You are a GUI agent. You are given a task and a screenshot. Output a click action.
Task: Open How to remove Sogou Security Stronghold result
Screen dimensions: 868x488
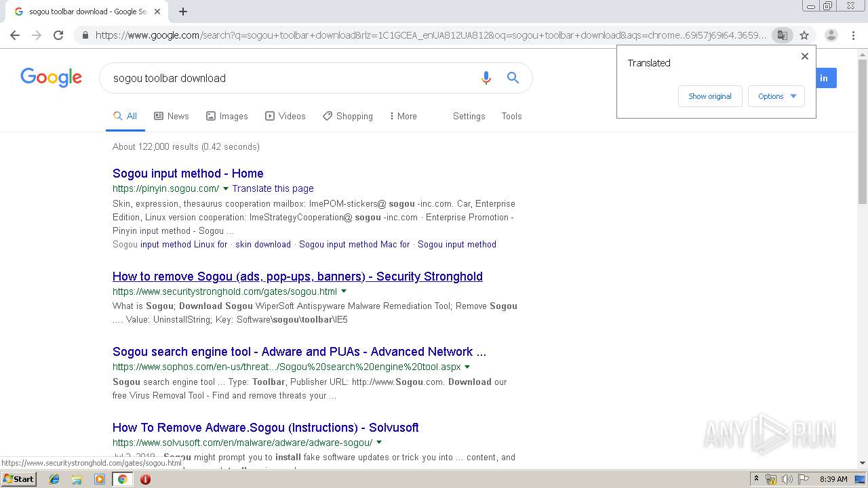[x=298, y=277]
